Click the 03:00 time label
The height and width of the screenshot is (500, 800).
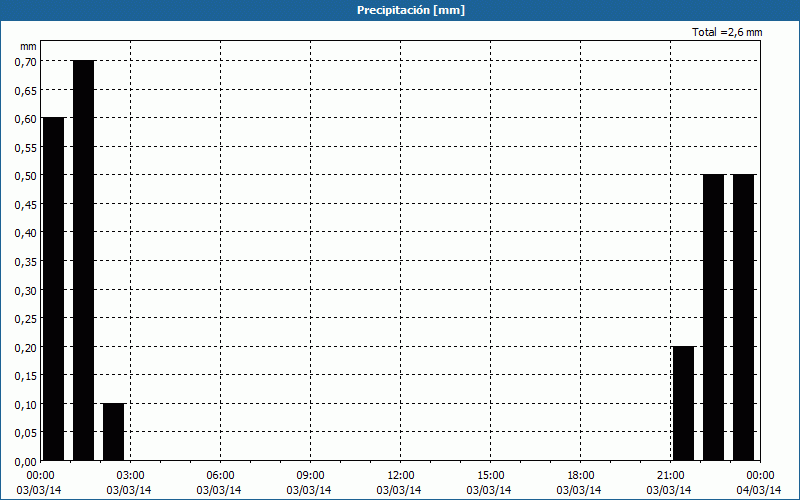[x=131, y=476]
